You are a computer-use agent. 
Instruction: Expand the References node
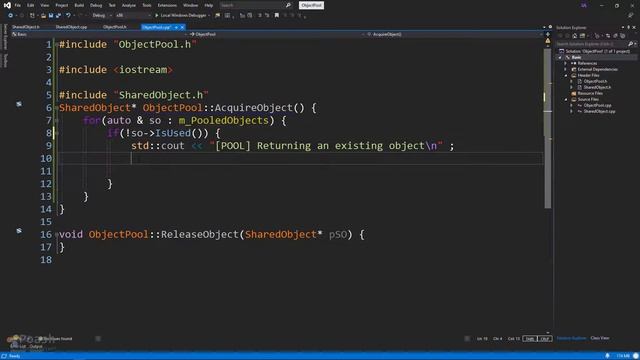tap(566, 63)
